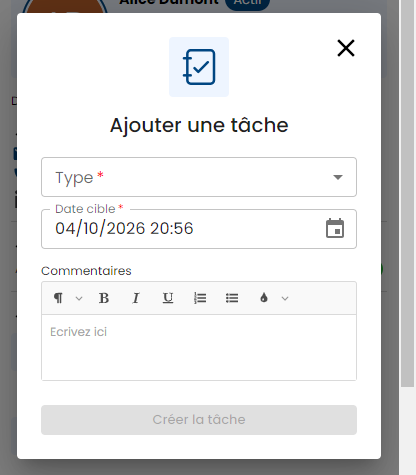Click the Commentaires label
The image size is (416, 475).
point(86,271)
